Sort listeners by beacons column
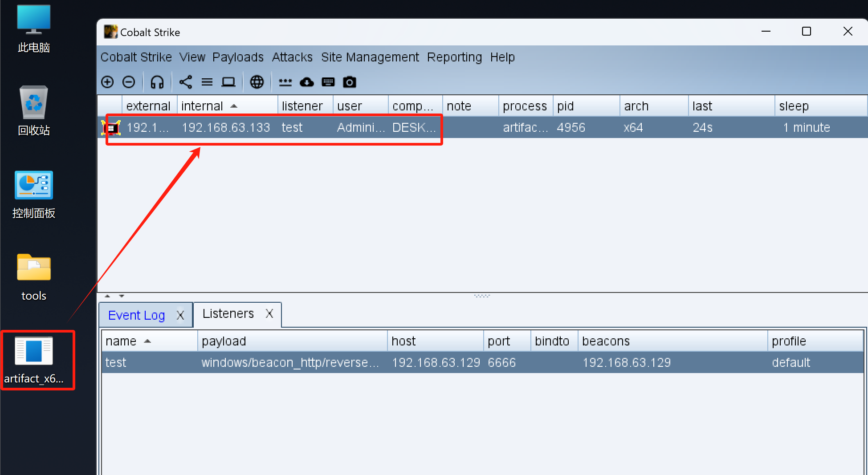 672,341
